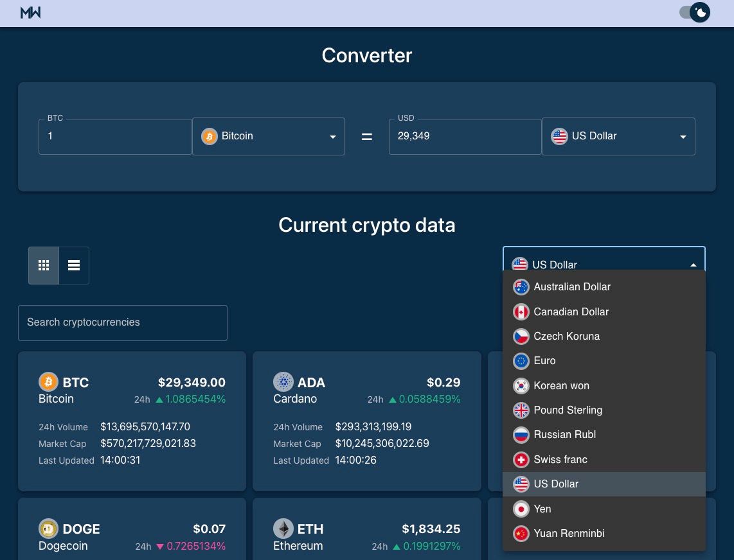The image size is (734, 560).
Task: Switch to grid view
Action: [44, 265]
